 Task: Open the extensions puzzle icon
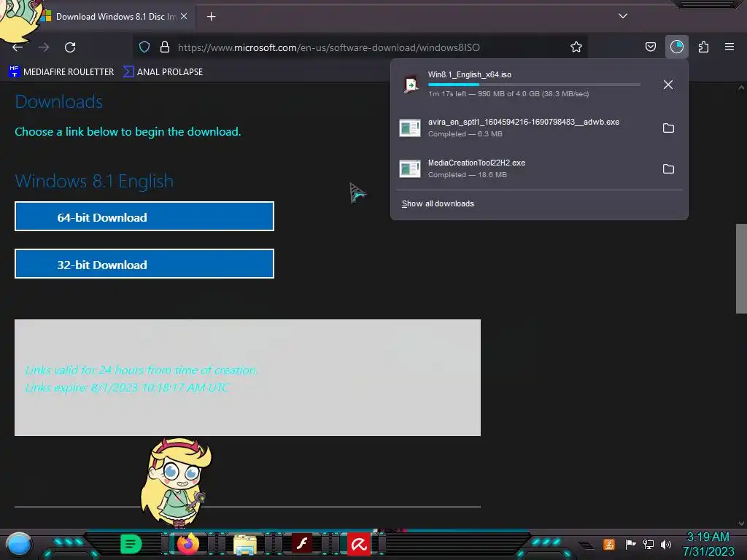[x=703, y=47]
